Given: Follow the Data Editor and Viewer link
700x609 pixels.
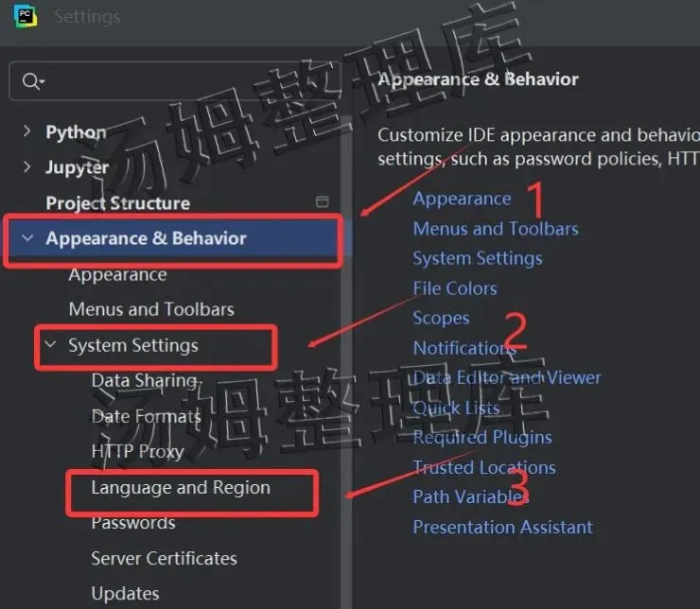Looking at the screenshot, I should (x=507, y=378).
